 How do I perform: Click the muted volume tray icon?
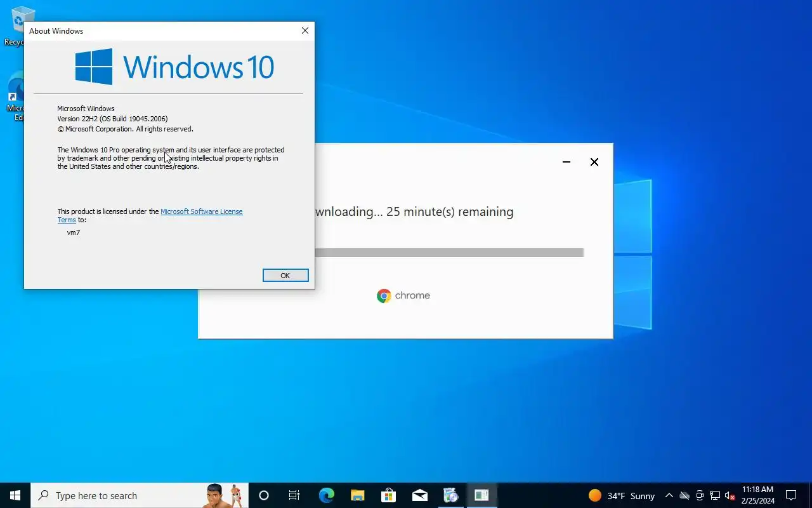tap(730, 495)
